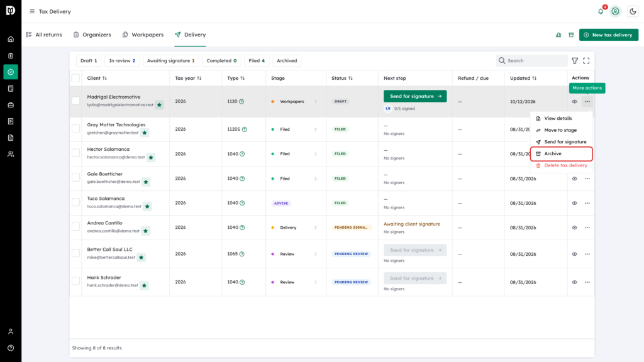
Task: Open the notifications bell
Action: (601, 11)
